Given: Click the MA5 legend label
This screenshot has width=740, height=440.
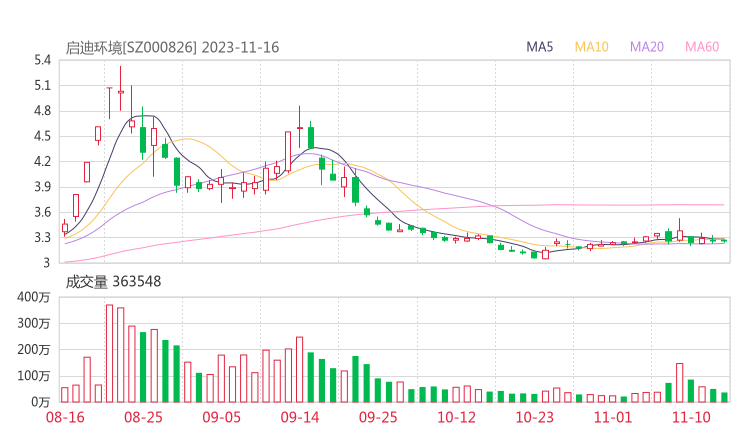Looking at the screenshot, I should [539, 47].
